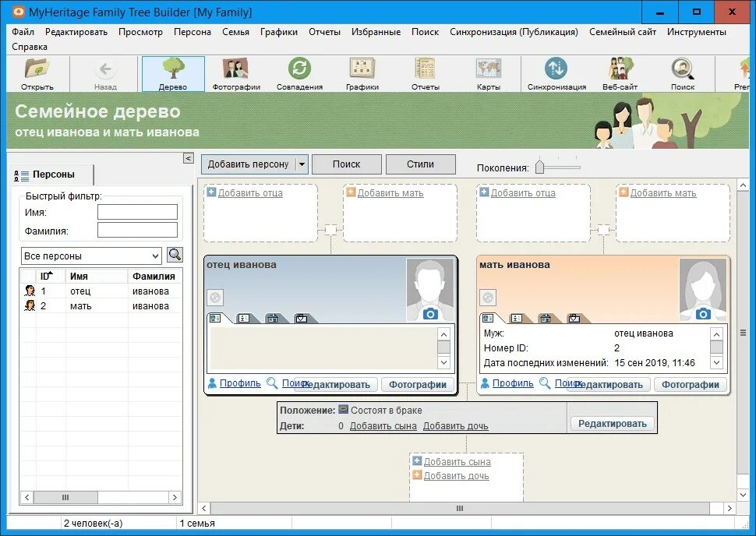Open the Графики charts toolbar icon
This screenshot has height=536, width=756.
(x=362, y=74)
